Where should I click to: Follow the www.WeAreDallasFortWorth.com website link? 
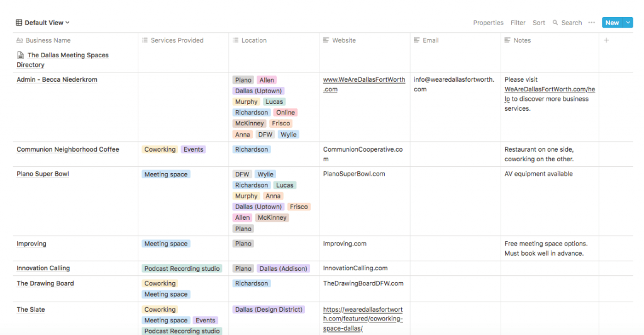pyautogui.click(x=364, y=84)
